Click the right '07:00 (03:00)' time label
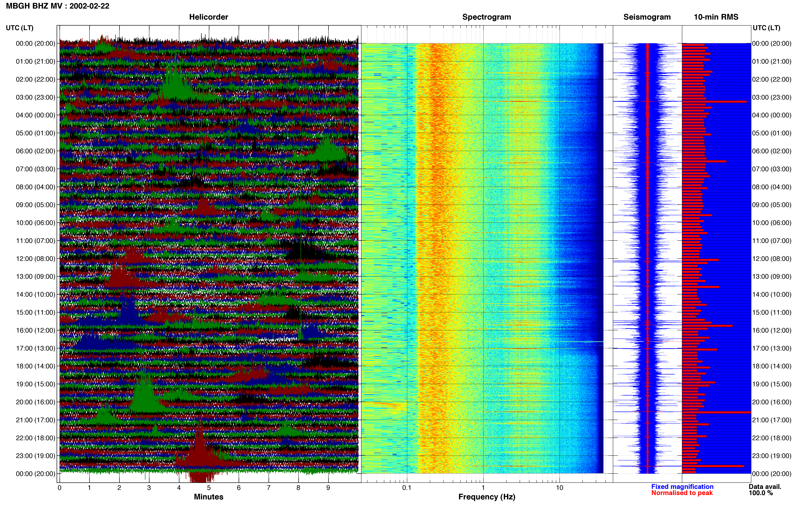This screenshot has width=812, height=508. coord(772,169)
